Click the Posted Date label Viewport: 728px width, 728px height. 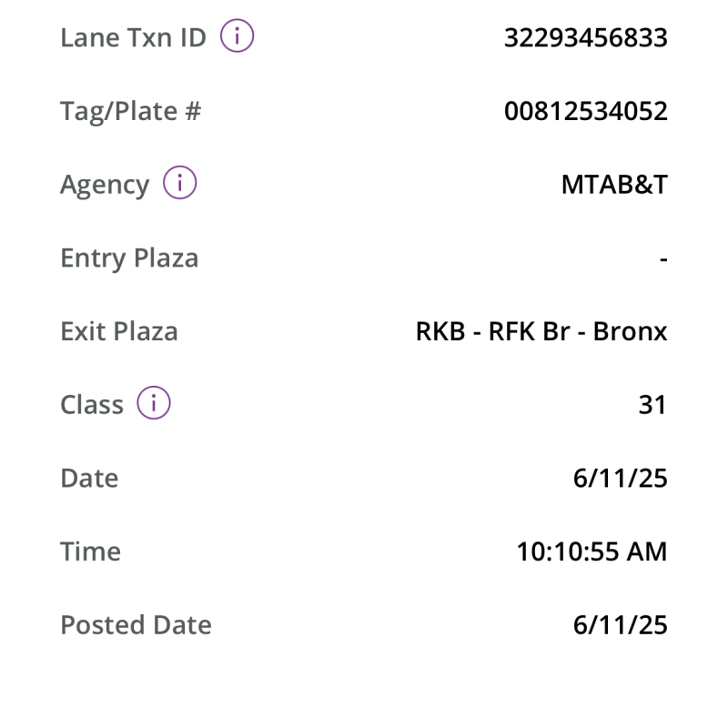point(136,624)
